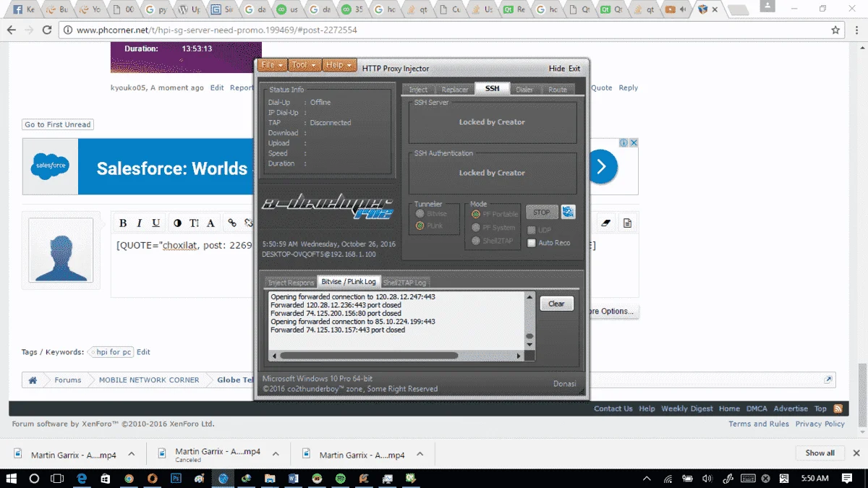Open the Route tab
868x488 pixels.
pos(557,90)
